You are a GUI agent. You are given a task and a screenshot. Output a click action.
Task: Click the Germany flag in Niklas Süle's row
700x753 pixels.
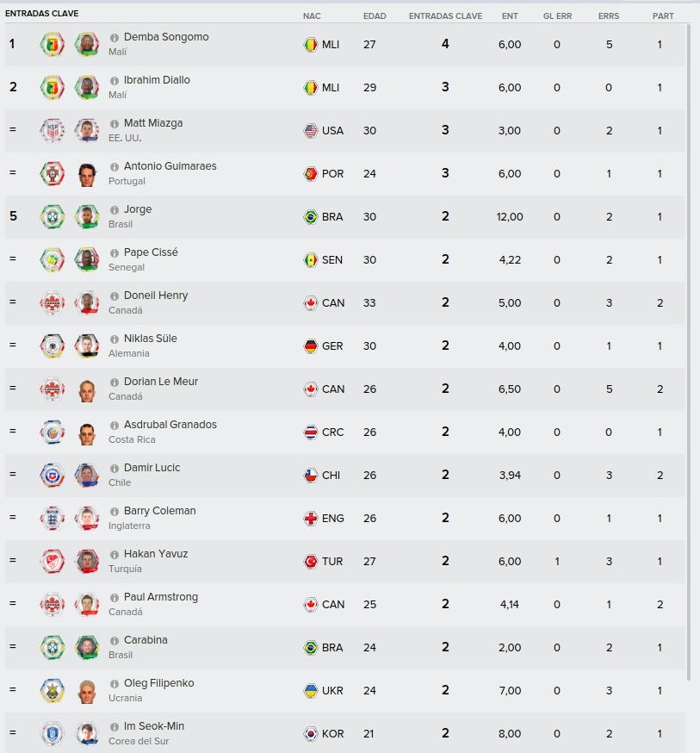pyautogui.click(x=311, y=345)
